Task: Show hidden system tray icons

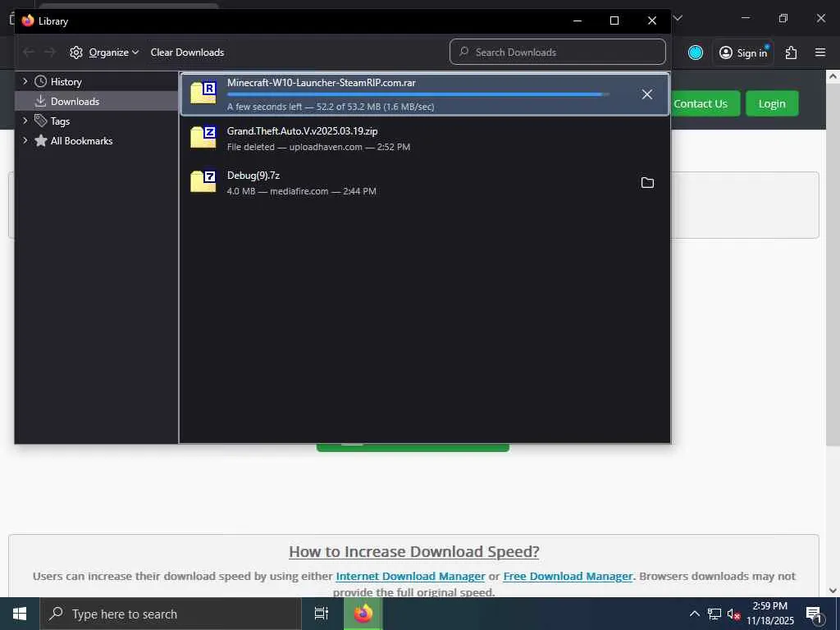Action: 694,614
